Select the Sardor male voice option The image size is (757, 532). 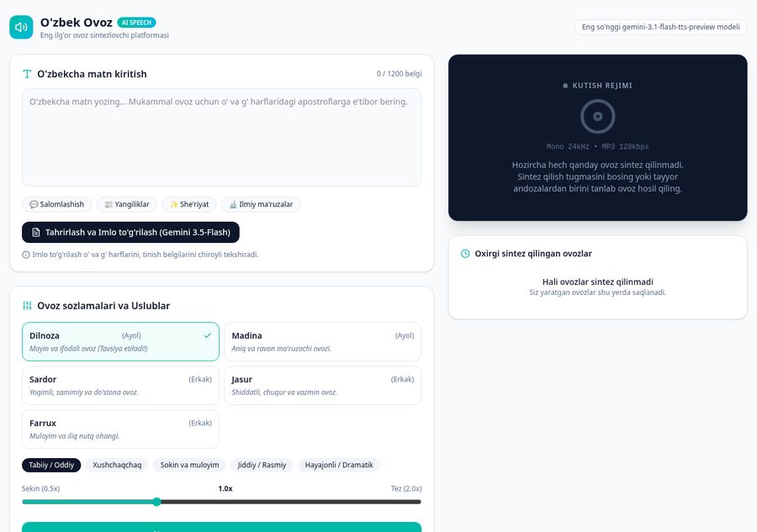click(120, 386)
